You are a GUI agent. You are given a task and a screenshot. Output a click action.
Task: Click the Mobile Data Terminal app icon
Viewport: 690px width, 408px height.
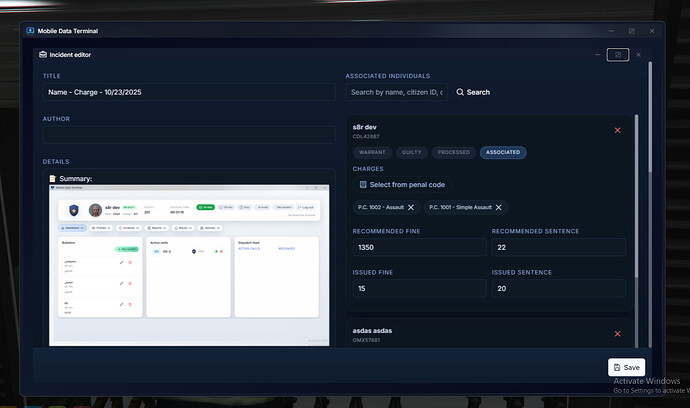tap(30, 30)
